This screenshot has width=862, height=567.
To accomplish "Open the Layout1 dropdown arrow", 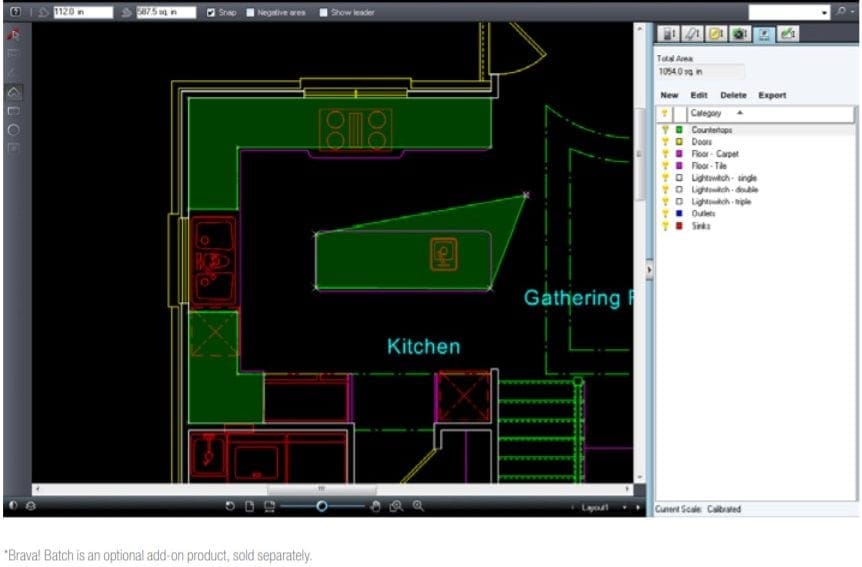I will 625,507.
